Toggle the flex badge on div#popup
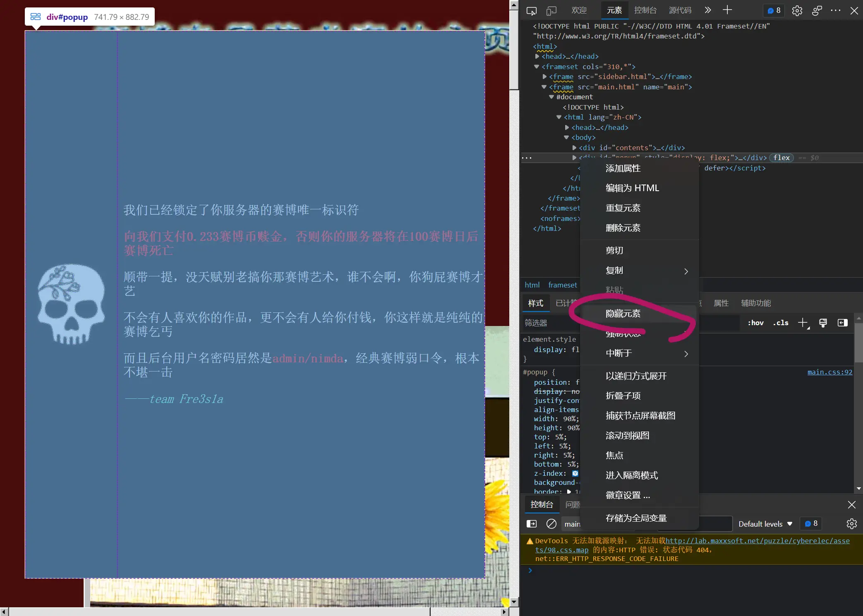 point(781,158)
